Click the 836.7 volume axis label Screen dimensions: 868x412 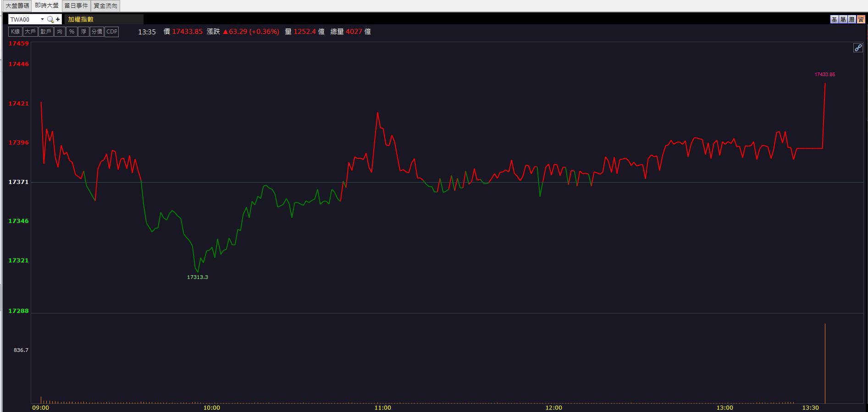pos(21,350)
